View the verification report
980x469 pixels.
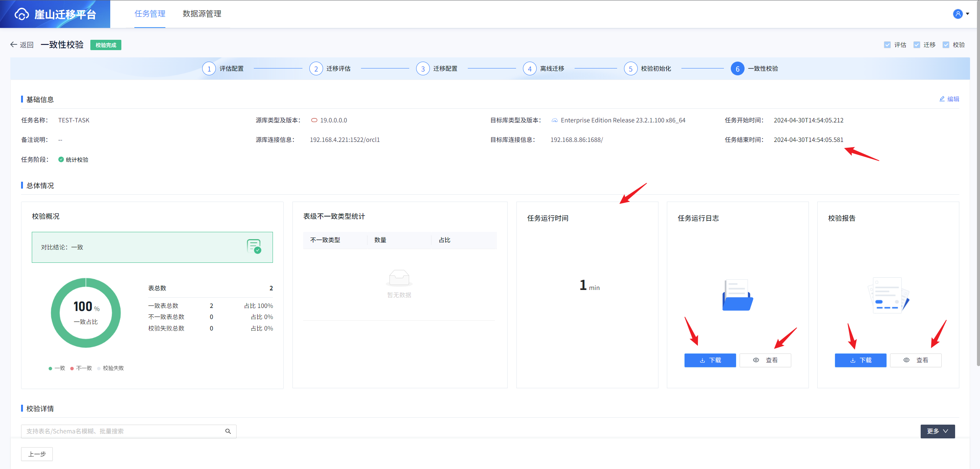pos(915,360)
